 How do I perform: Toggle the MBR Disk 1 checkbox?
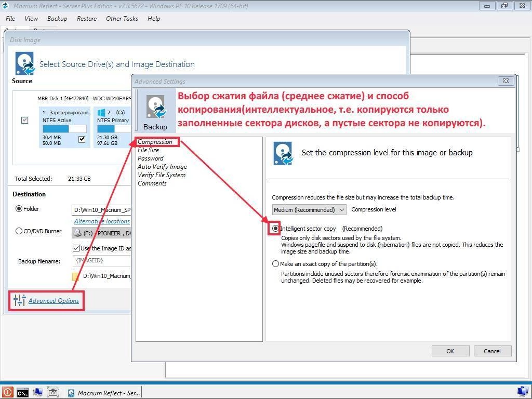[25, 120]
